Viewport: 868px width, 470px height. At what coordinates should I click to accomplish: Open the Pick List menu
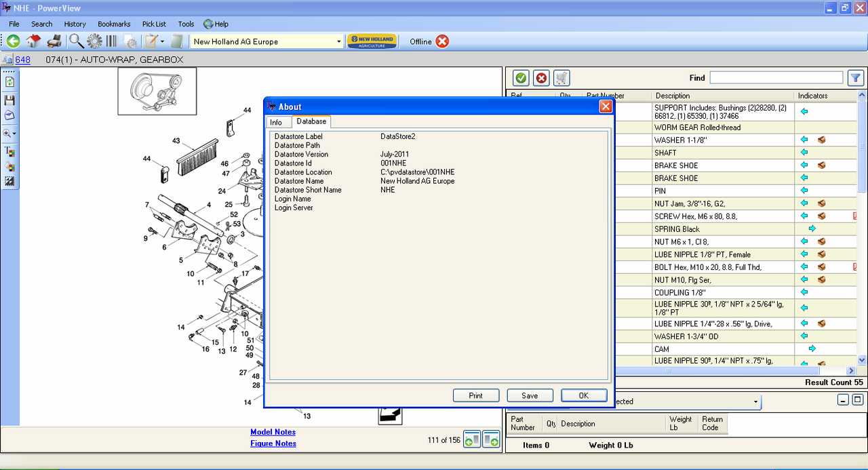pyautogui.click(x=154, y=24)
